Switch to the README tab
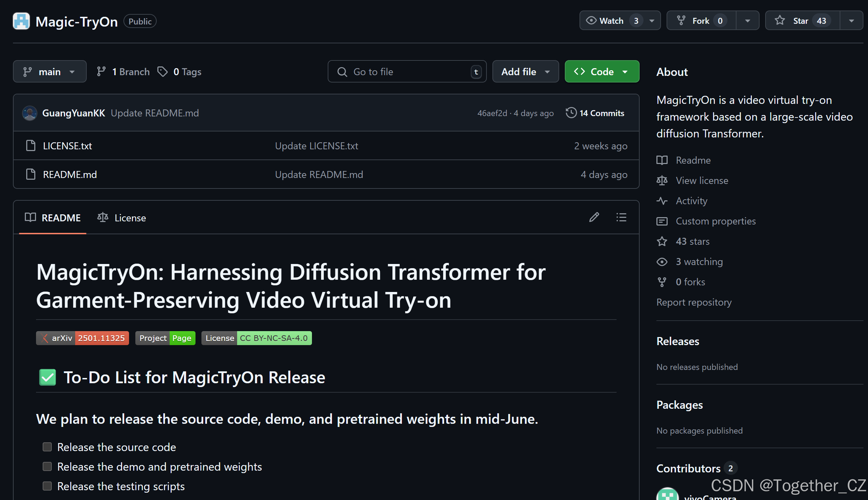 click(x=53, y=217)
